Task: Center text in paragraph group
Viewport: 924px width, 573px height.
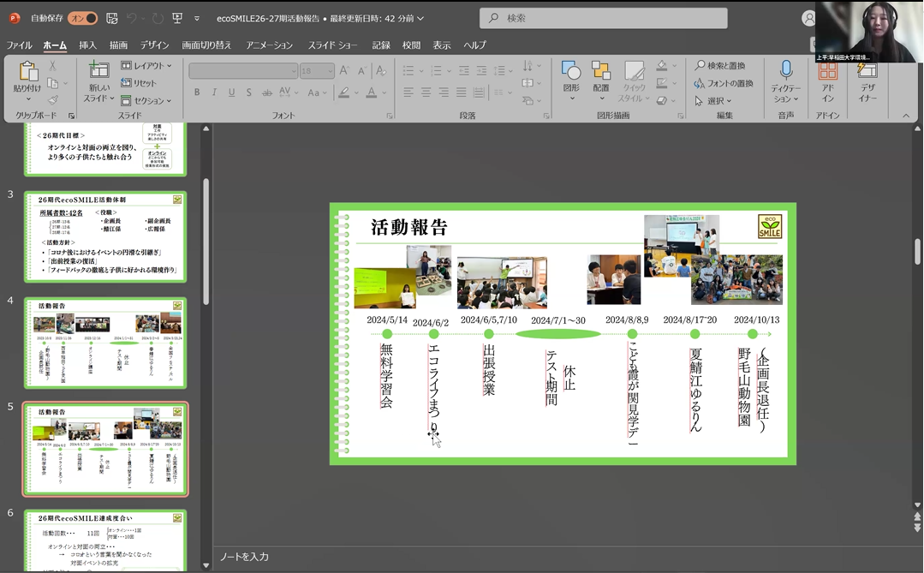Action: [x=426, y=93]
